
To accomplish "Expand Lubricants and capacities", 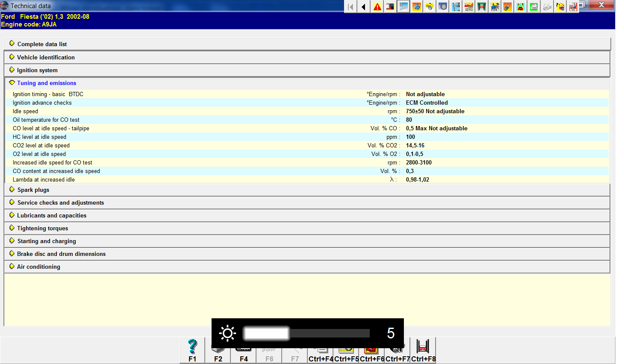I will [51, 215].
